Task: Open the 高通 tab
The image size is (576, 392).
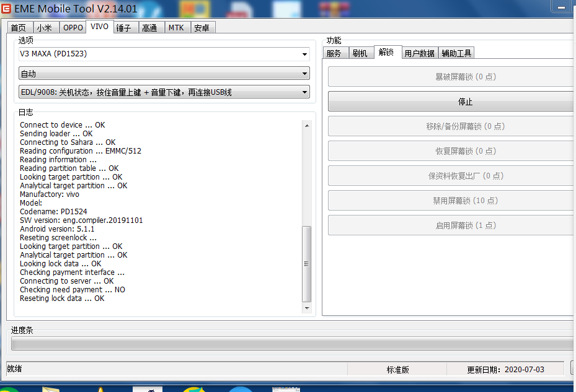Action: 151,27
